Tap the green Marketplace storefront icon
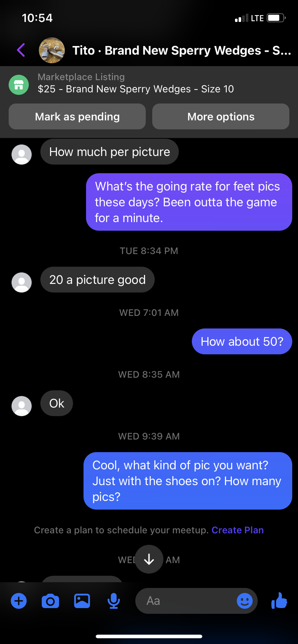 pos(19,85)
